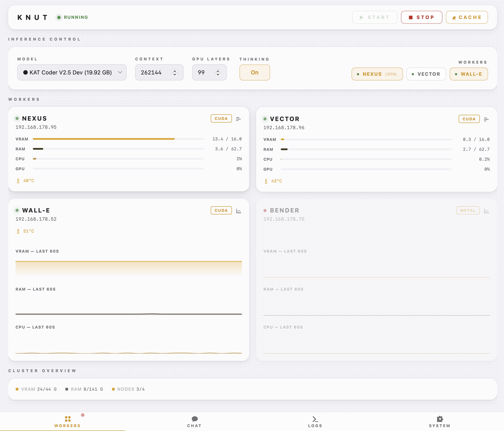Click the WALL-E RAM last 60s chart
504x431 pixels.
(x=129, y=305)
